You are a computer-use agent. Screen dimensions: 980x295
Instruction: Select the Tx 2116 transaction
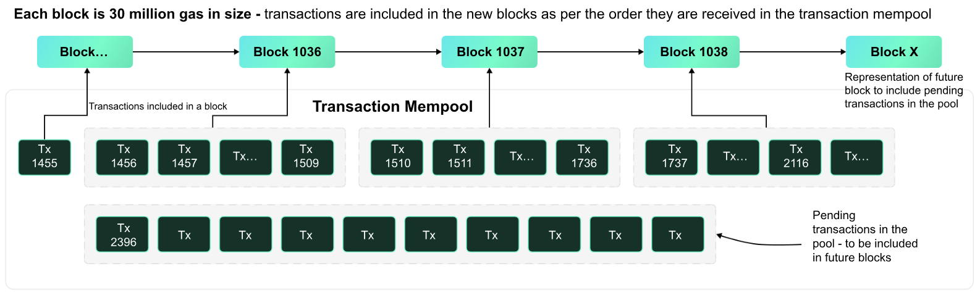coord(795,157)
